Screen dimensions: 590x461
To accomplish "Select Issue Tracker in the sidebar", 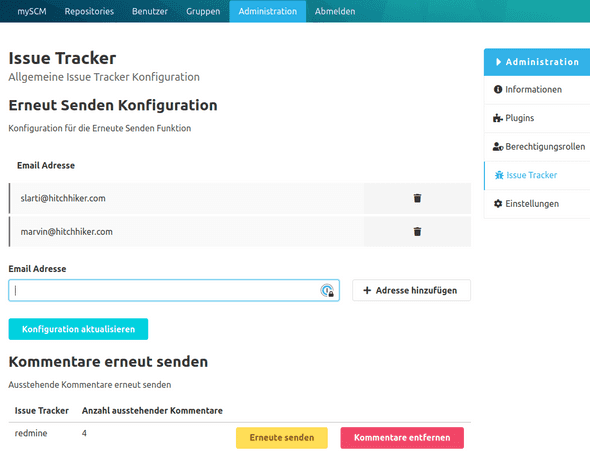I will (537, 175).
